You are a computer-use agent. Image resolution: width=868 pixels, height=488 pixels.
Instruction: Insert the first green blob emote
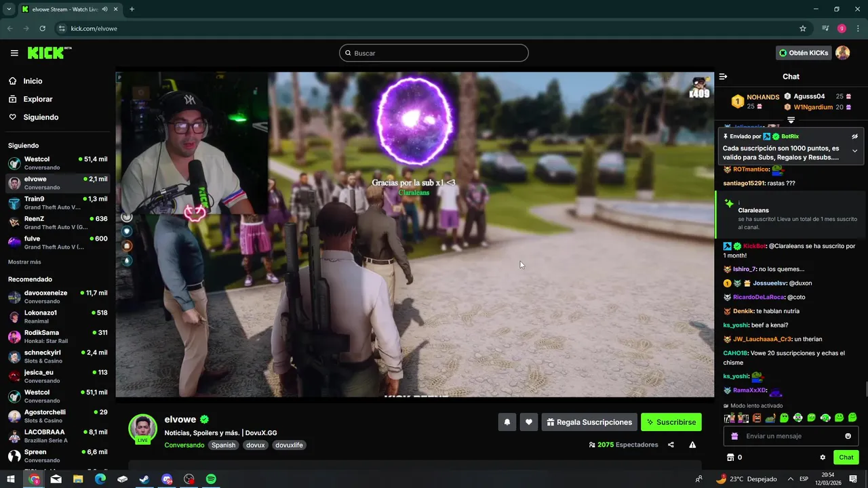click(784, 418)
